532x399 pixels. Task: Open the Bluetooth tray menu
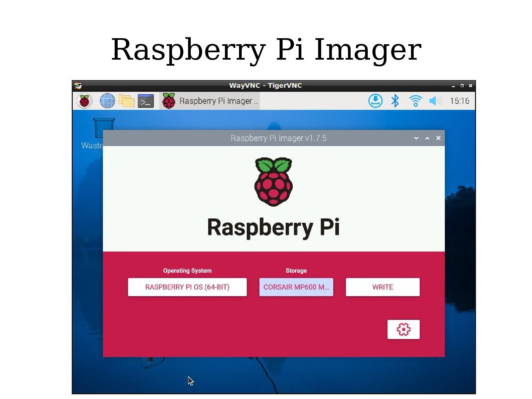coord(395,101)
